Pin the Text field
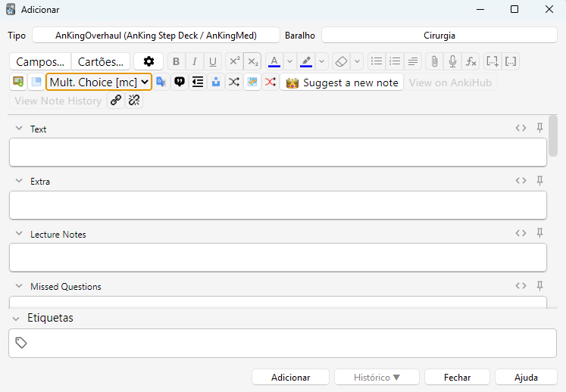 [x=540, y=128]
